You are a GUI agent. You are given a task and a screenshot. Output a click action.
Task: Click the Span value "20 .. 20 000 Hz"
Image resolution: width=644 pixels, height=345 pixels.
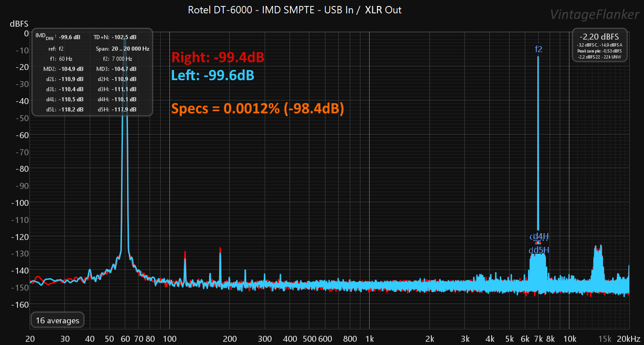[x=130, y=48]
